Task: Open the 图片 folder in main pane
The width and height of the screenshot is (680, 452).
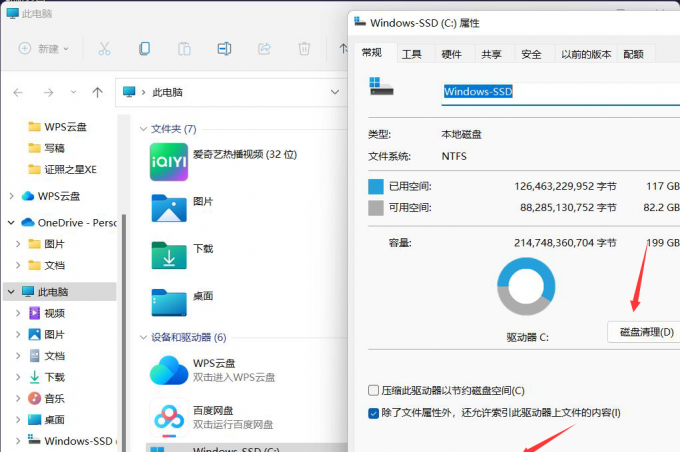Action: pos(169,208)
